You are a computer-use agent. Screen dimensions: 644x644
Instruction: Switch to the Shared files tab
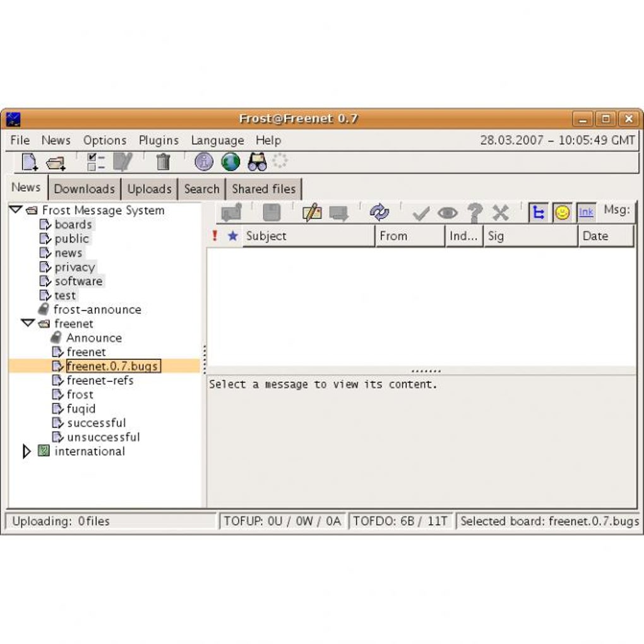[x=264, y=189]
